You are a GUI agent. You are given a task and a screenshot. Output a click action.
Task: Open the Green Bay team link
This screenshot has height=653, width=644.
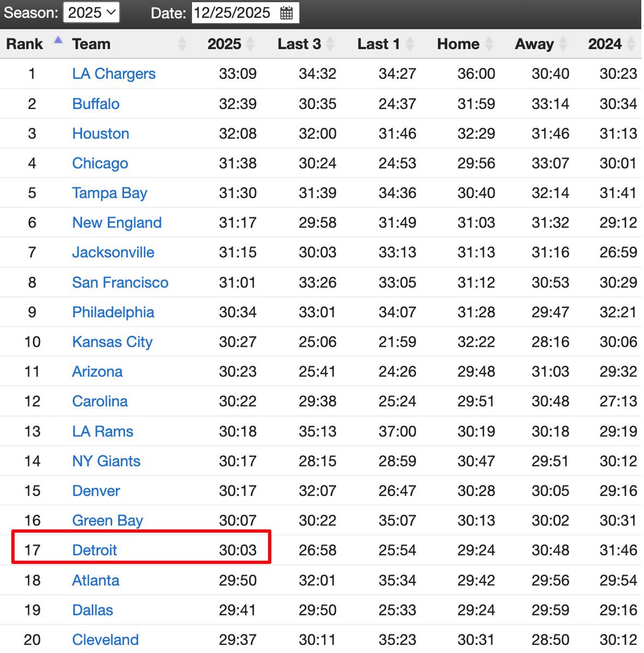click(108, 521)
